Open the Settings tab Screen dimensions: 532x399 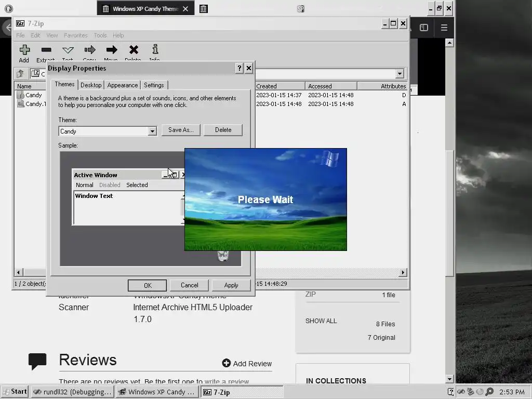pos(154,85)
